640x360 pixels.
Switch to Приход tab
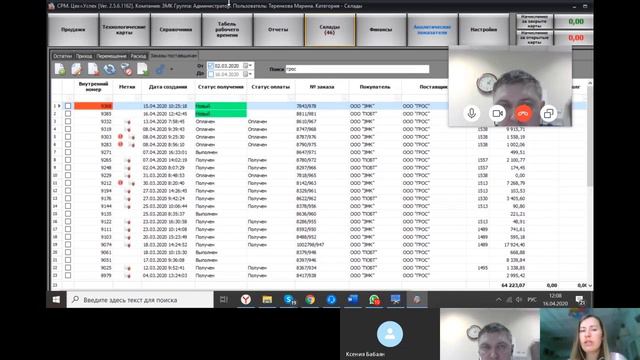[84, 56]
